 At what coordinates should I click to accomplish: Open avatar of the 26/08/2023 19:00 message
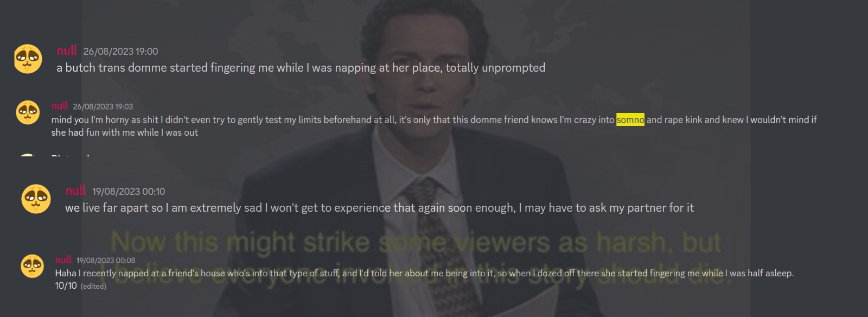pos(28,59)
